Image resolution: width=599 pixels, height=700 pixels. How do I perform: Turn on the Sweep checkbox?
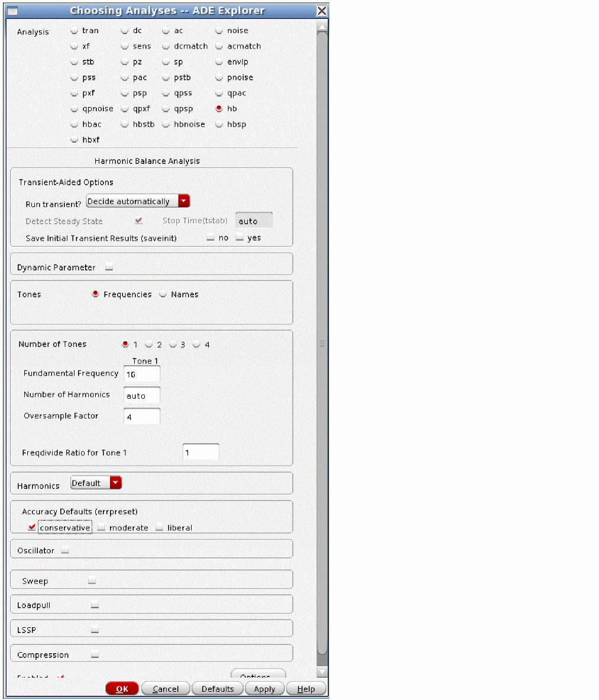pyautogui.click(x=92, y=581)
